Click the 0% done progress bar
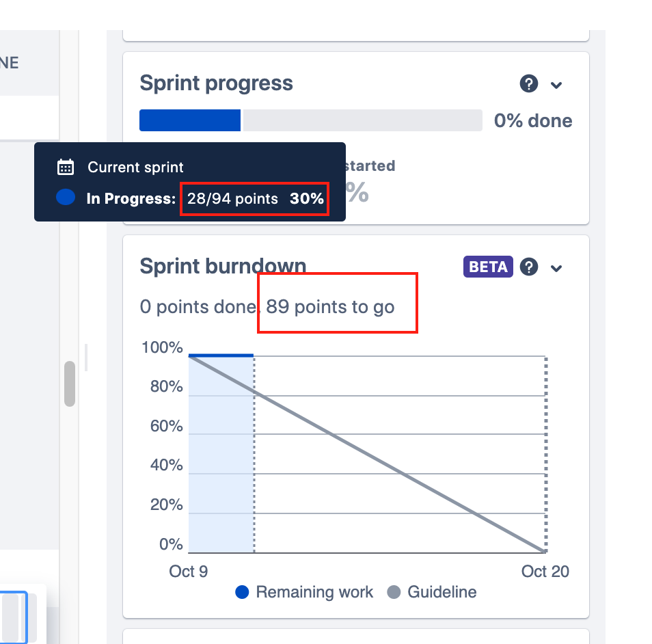This screenshot has width=652, height=644. [x=310, y=120]
